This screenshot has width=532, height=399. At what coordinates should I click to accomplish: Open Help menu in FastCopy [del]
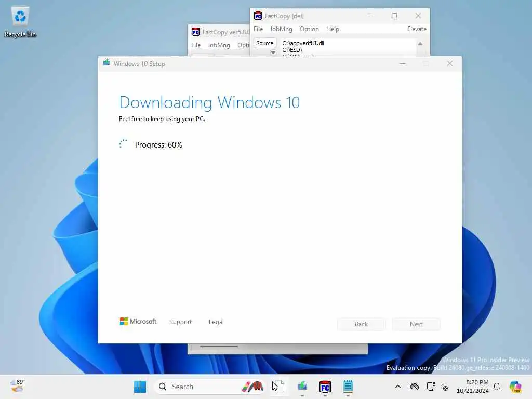click(x=332, y=29)
